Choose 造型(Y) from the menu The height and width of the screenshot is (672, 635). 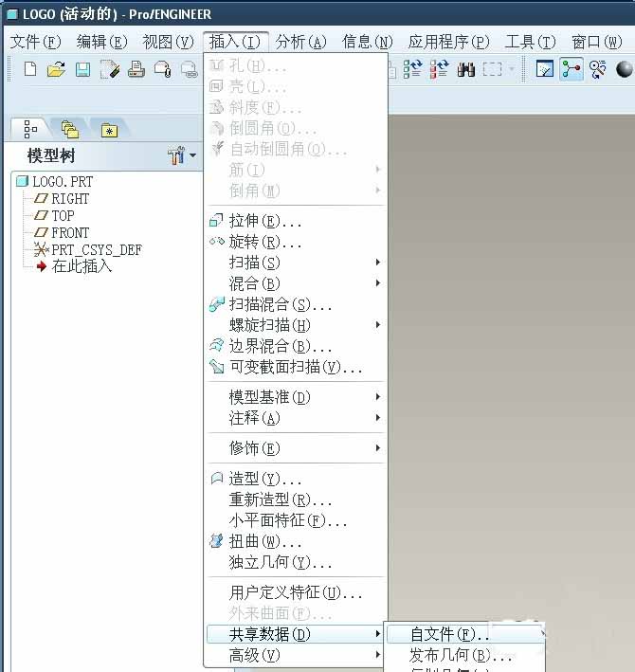[296, 479]
